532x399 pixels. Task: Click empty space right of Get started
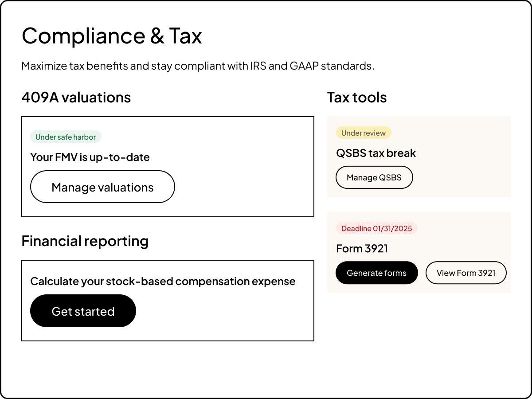point(222,311)
